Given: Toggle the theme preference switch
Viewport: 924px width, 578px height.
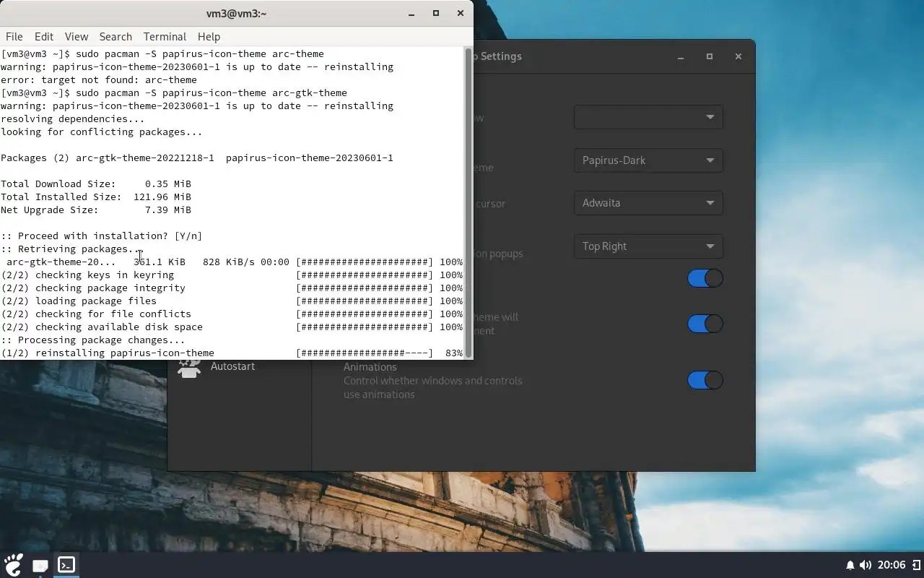Looking at the screenshot, I should [705, 324].
